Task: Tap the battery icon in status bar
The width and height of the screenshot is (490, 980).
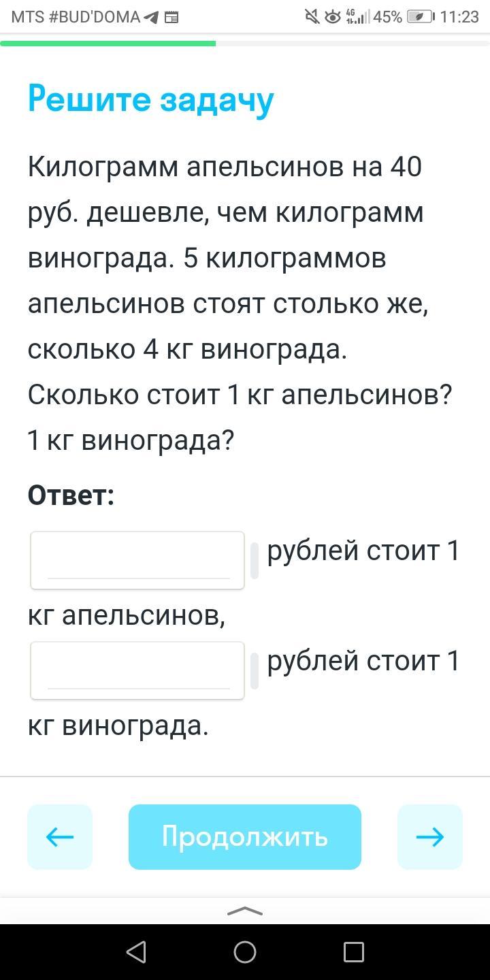Action: (x=420, y=17)
